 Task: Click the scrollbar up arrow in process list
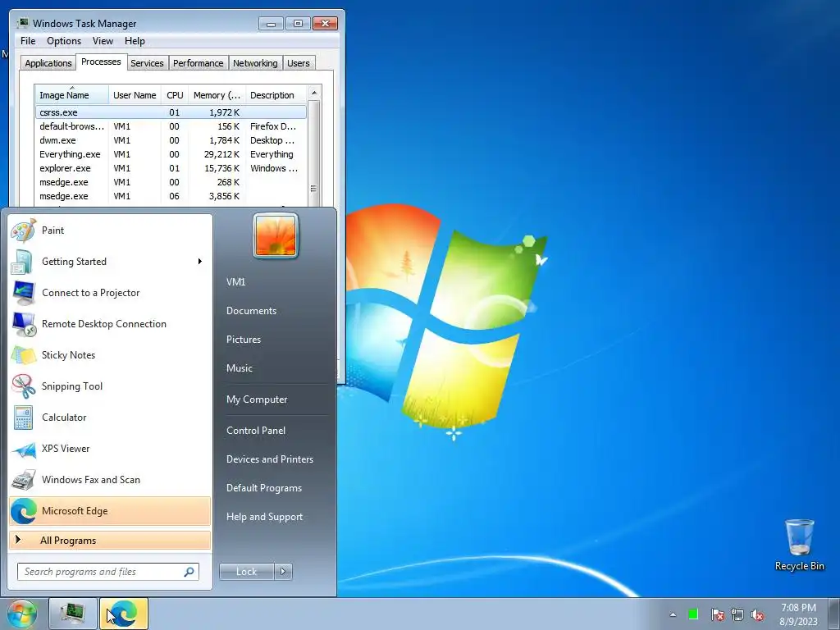[x=314, y=93]
